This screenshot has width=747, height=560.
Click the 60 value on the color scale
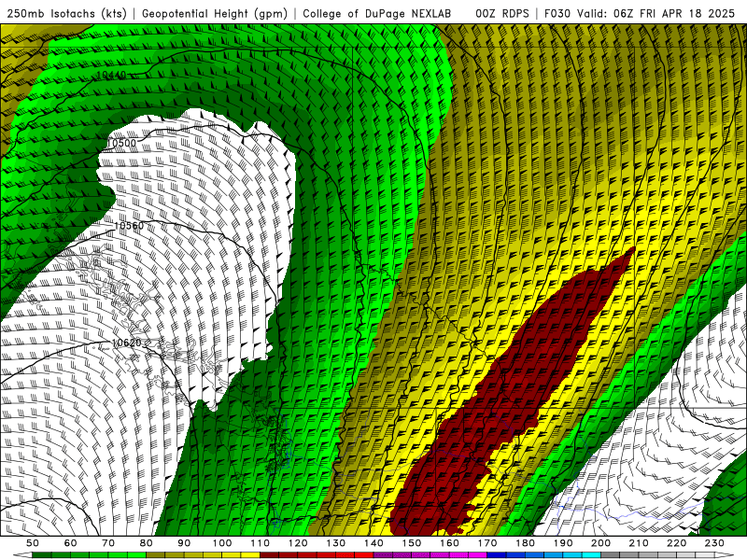(71, 543)
